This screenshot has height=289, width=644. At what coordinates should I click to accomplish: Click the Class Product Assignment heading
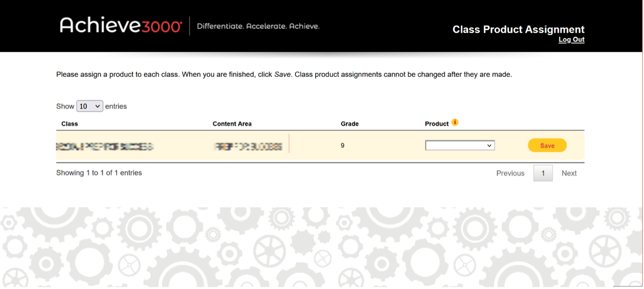click(x=518, y=30)
